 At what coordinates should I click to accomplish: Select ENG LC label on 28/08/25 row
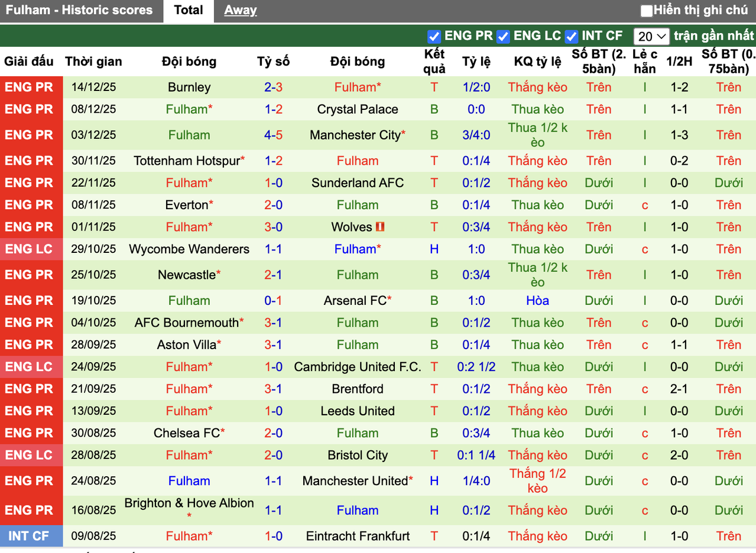coord(29,456)
